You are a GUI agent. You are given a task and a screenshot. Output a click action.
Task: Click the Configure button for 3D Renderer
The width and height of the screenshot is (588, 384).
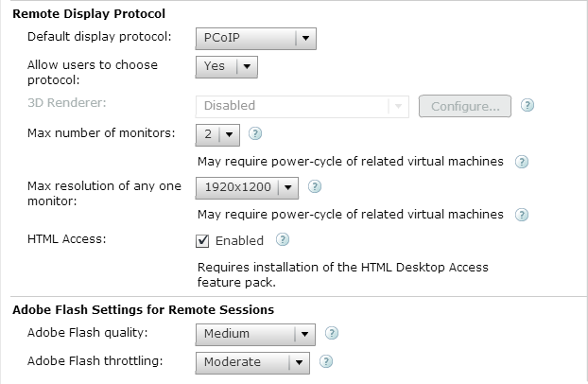(465, 106)
